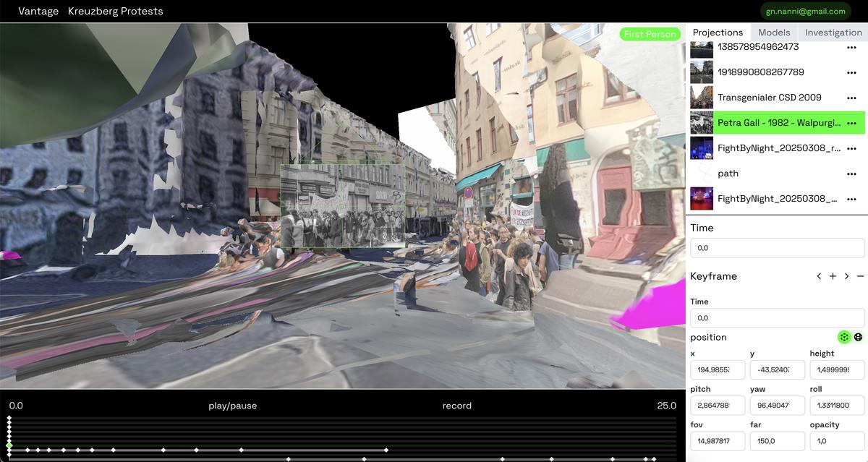This screenshot has width=868, height=462.
Task: Click the opacity value field
Action: tap(835, 441)
